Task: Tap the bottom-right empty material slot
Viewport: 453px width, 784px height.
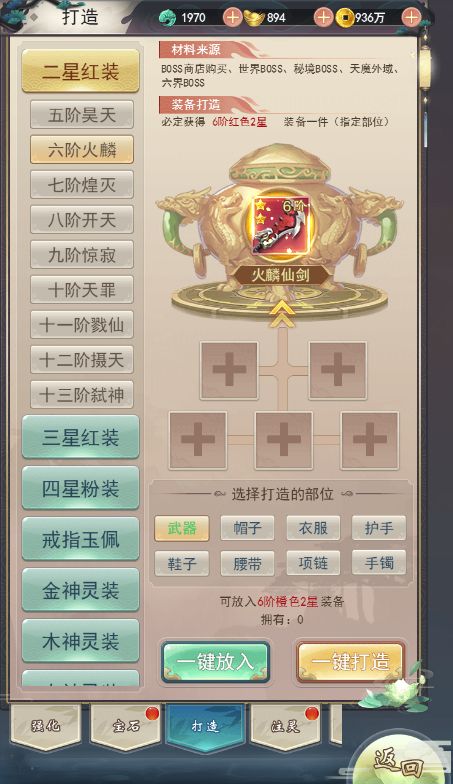Action: (370, 440)
